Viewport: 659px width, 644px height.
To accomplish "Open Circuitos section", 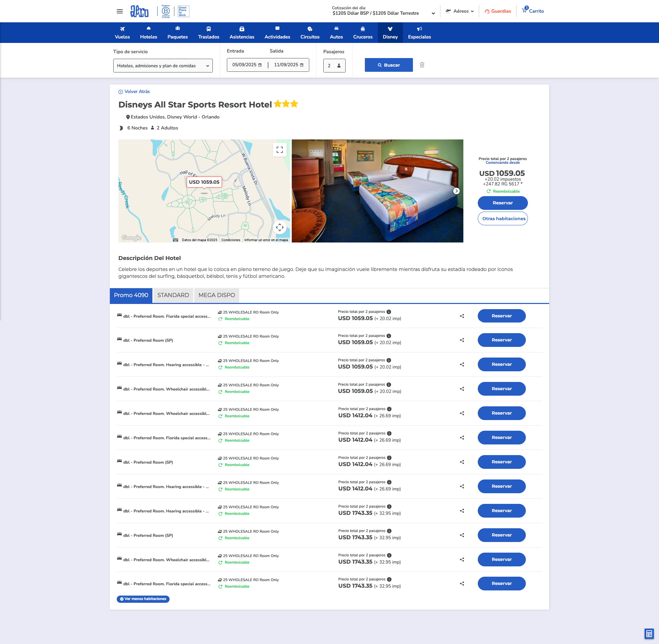I will click(310, 33).
